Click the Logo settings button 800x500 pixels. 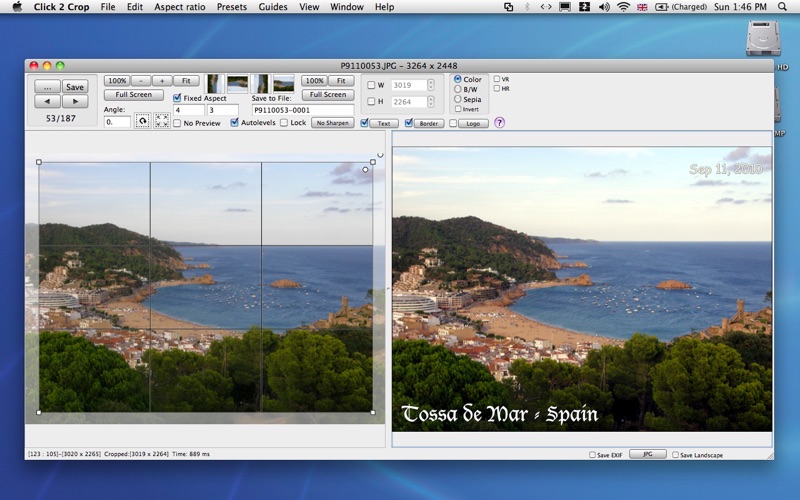pos(473,123)
